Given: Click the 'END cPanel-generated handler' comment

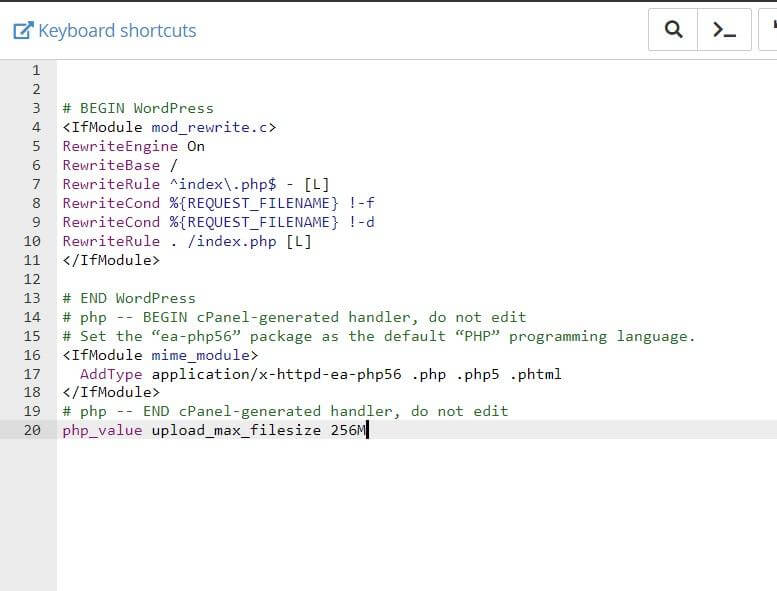Looking at the screenshot, I should pyautogui.click(x=285, y=411).
